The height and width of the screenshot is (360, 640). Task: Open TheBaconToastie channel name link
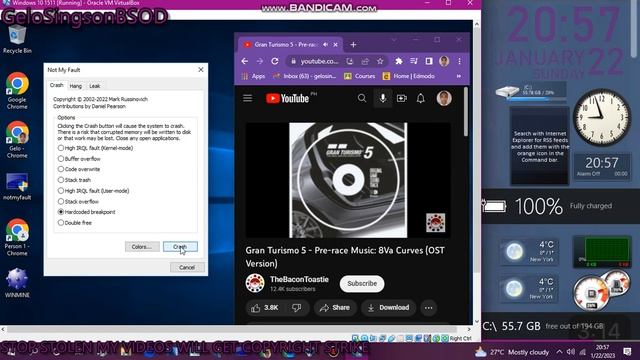point(299,279)
